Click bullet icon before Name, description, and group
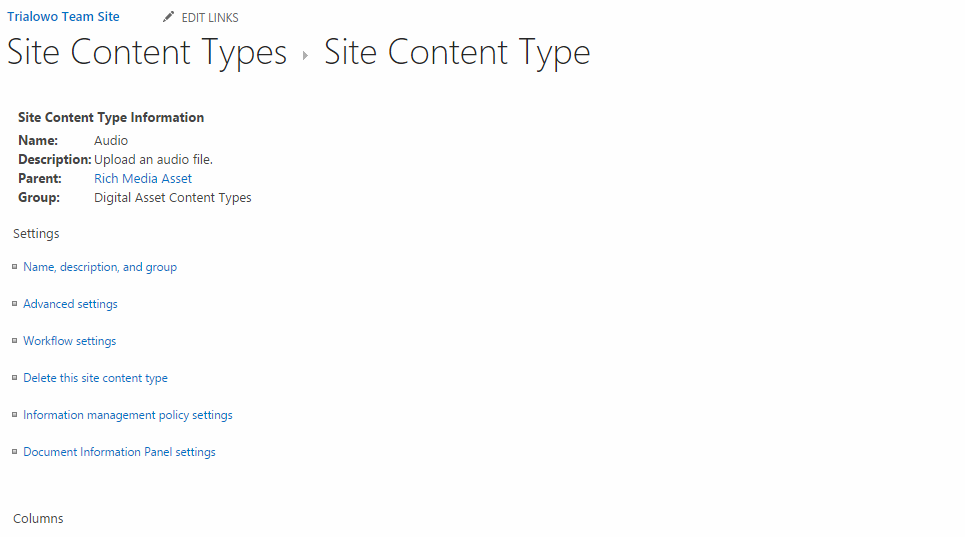This screenshot has width=965, height=537. pyautogui.click(x=15, y=267)
